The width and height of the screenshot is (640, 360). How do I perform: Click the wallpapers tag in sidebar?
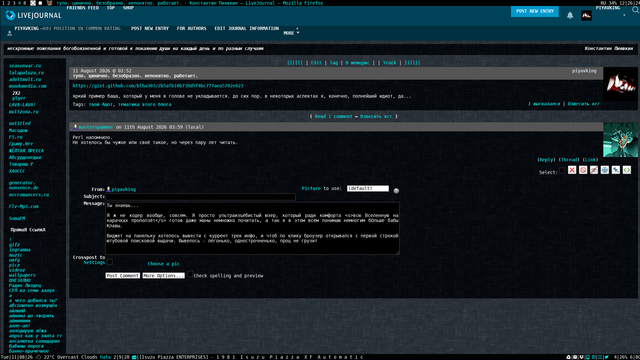22,275
